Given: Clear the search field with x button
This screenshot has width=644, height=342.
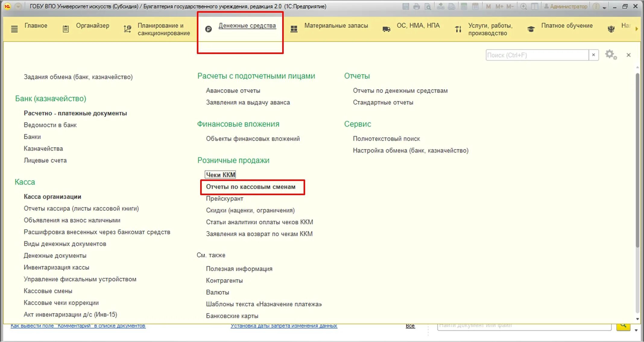Looking at the screenshot, I should click(x=593, y=55).
